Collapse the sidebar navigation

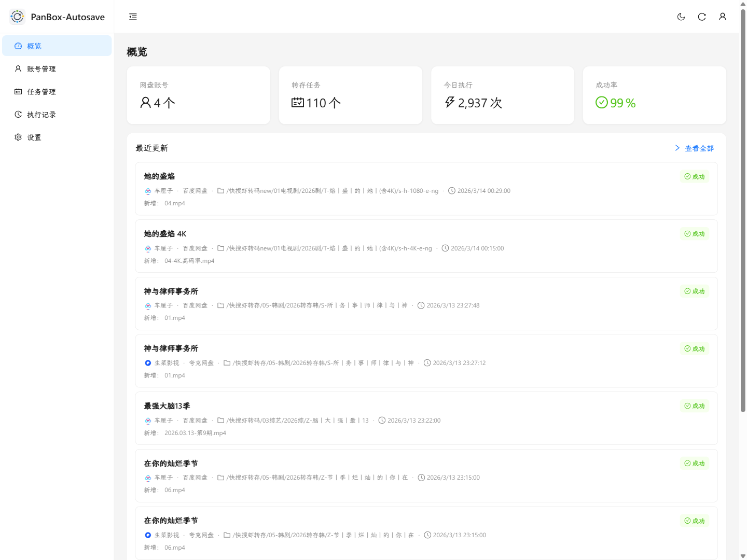point(133,17)
